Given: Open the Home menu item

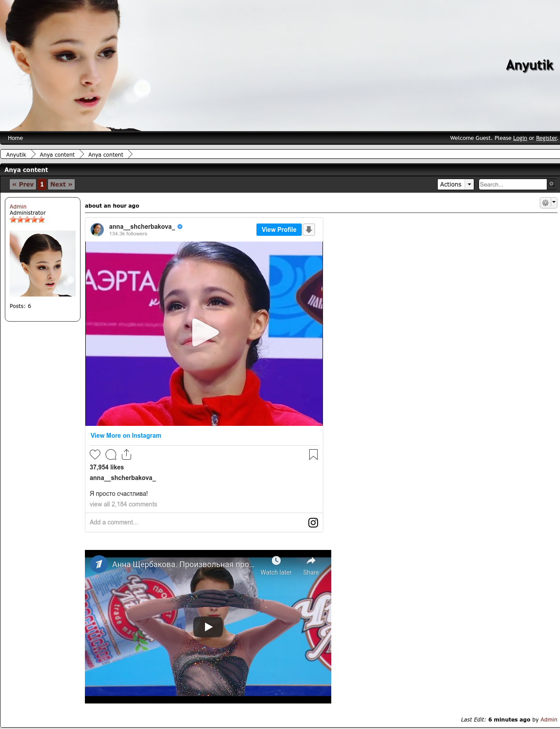Looking at the screenshot, I should [15, 138].
